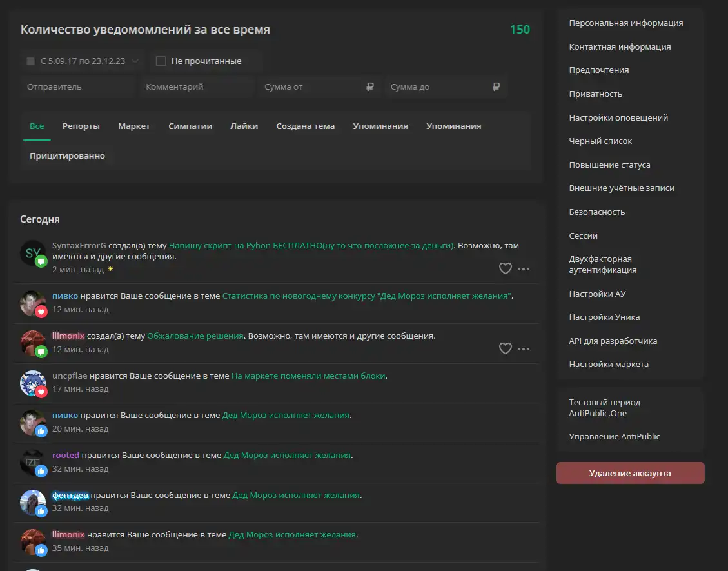The image size is (728, 571).
Task: Open the SyntaxErrorG avatar
Action: 32,253
